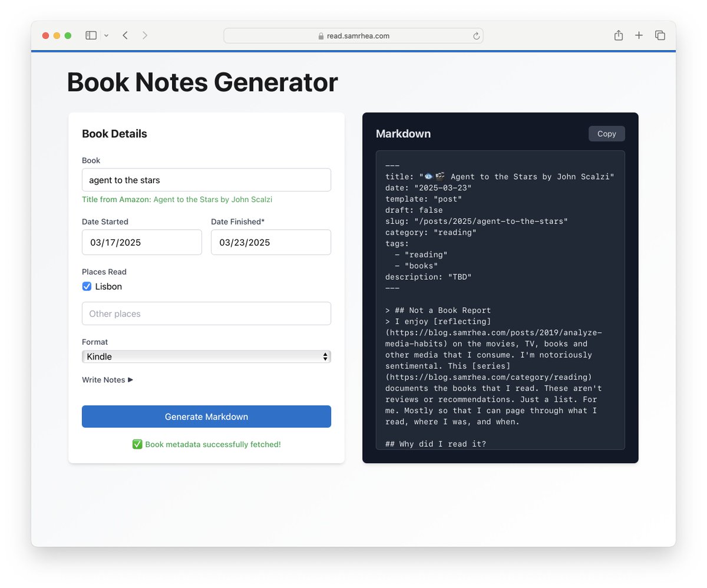Go back with the back arrow
The width and height of the screenshot is (707, 588).
tap(125, 35)
